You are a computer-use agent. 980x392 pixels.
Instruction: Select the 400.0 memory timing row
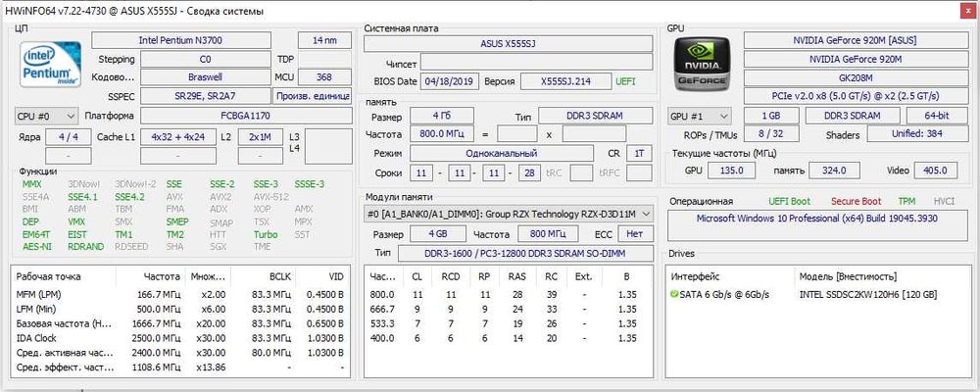pyautogui.click(x=509, y=338)
